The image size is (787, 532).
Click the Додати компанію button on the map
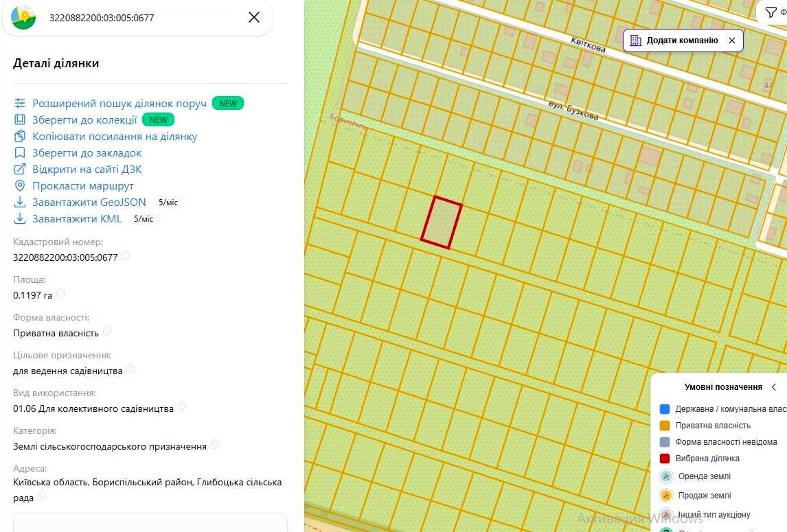coord(683,41)
